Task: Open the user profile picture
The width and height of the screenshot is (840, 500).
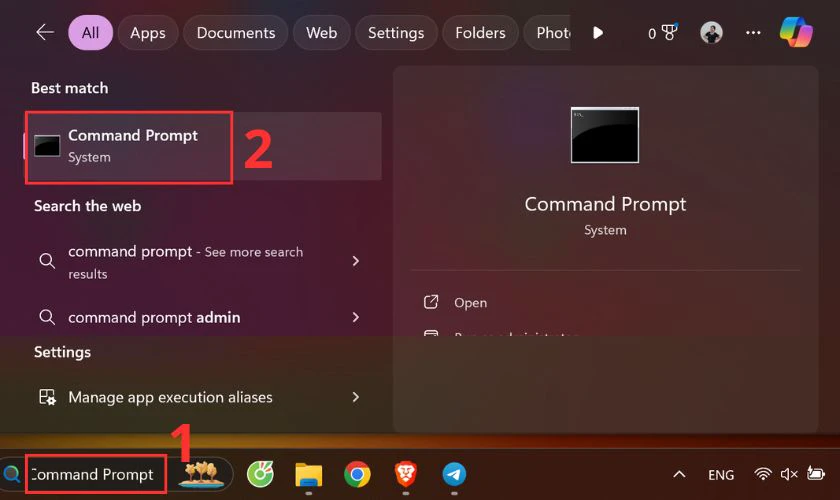Action: pyautogui.click(x=711, y=33)
